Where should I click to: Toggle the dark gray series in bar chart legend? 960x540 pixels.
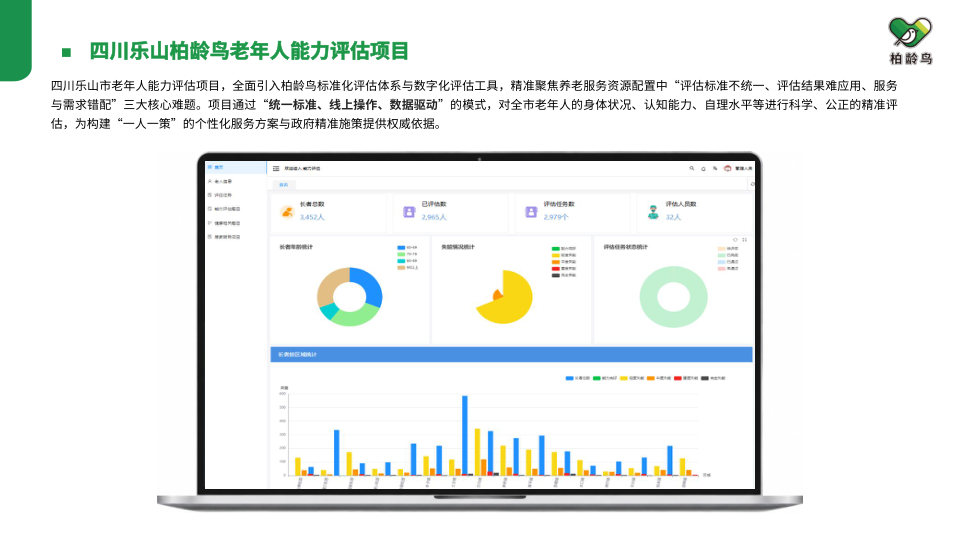(x=705, y=378)
